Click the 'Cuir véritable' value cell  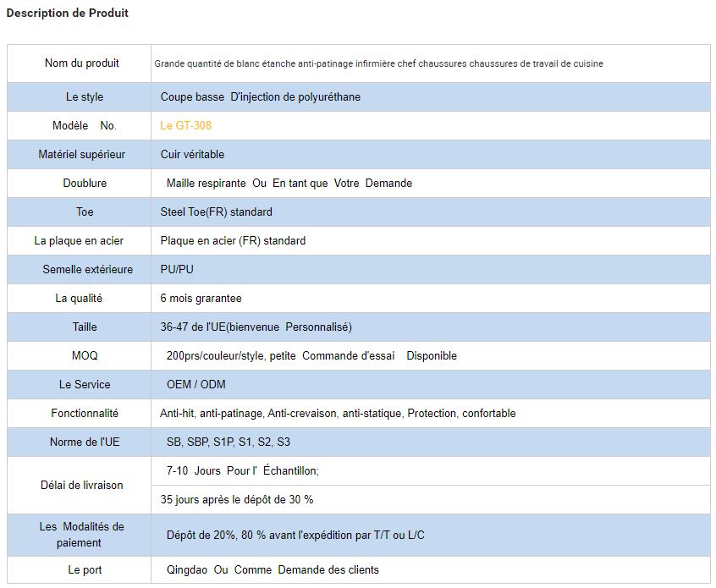[192, 154]
